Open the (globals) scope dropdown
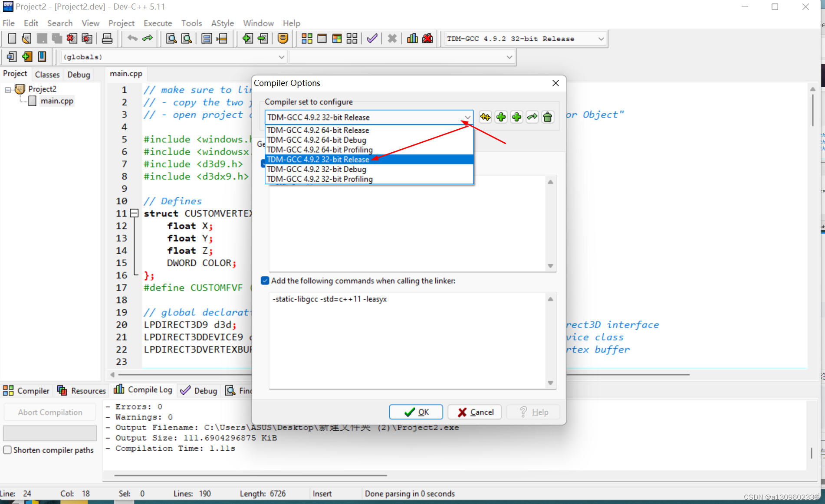This screenshot has width=825, height=504. 281,57
